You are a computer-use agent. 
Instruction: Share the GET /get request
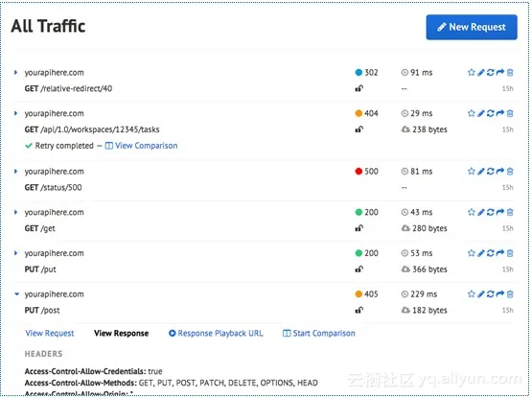click(500, 212)
